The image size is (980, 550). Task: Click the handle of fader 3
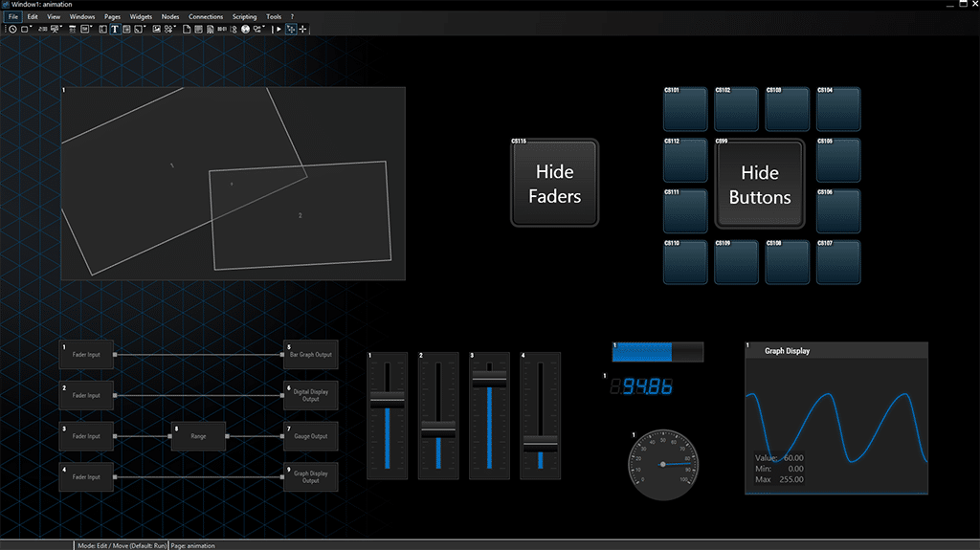[x=489, y=380]
